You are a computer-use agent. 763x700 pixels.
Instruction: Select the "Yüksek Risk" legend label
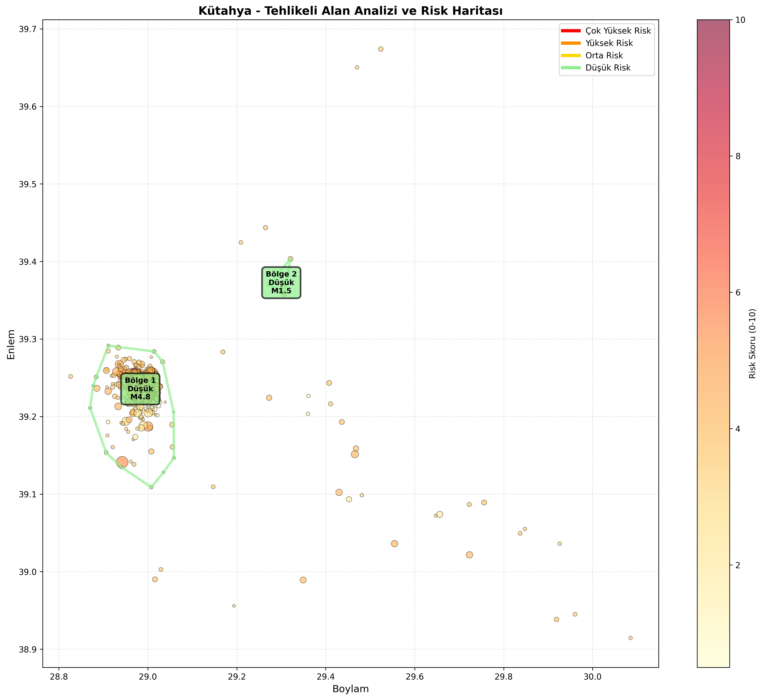coord(609,43)
